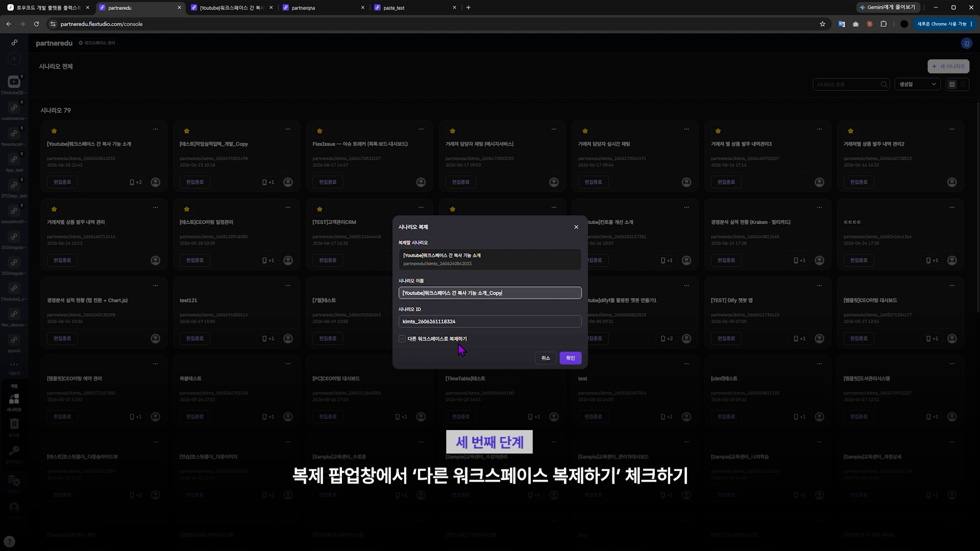Open the Google Translate extension icon

pos(842,24)
